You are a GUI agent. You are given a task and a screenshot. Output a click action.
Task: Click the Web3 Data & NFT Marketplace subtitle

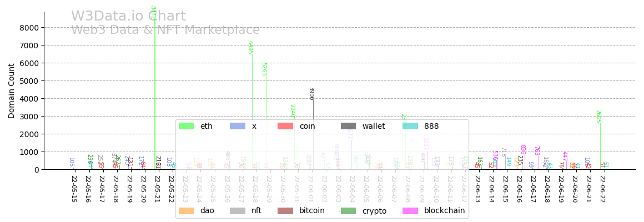tap(165, 30)
